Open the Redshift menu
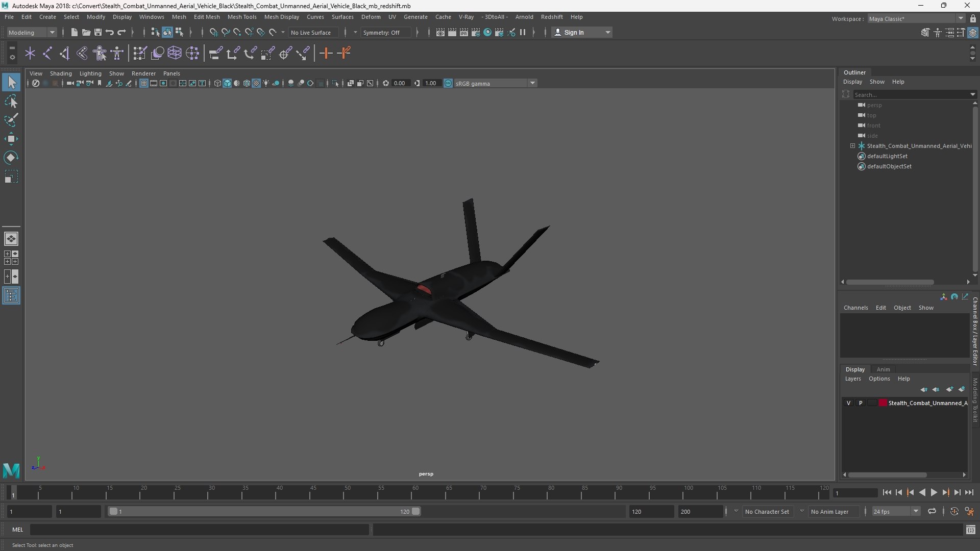This screenshot has width=980, height=551. click(552, 17)
